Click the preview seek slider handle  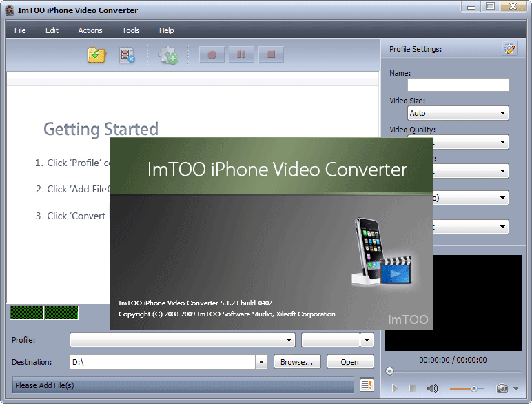(389, 372)
